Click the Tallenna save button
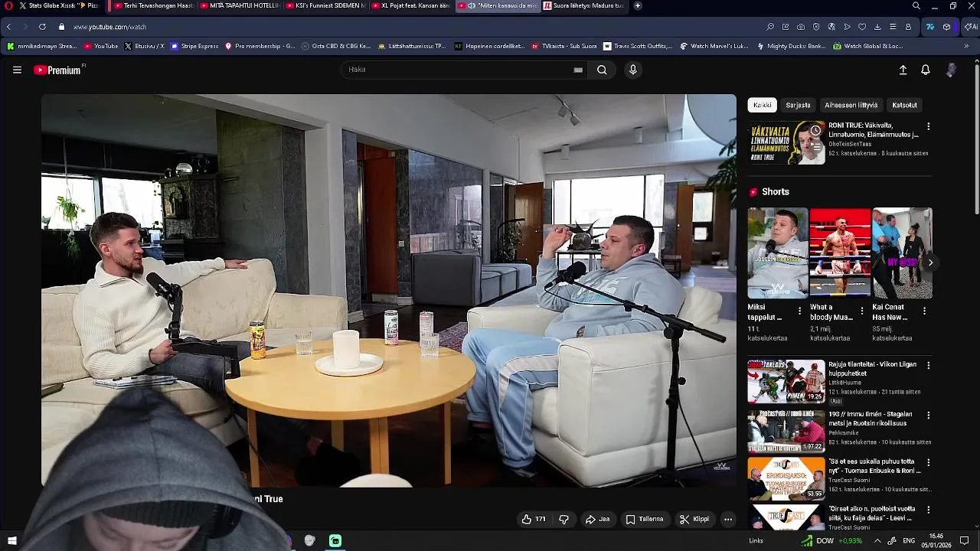The width and height of the screenshot is (980, 551). click(645, 519)
